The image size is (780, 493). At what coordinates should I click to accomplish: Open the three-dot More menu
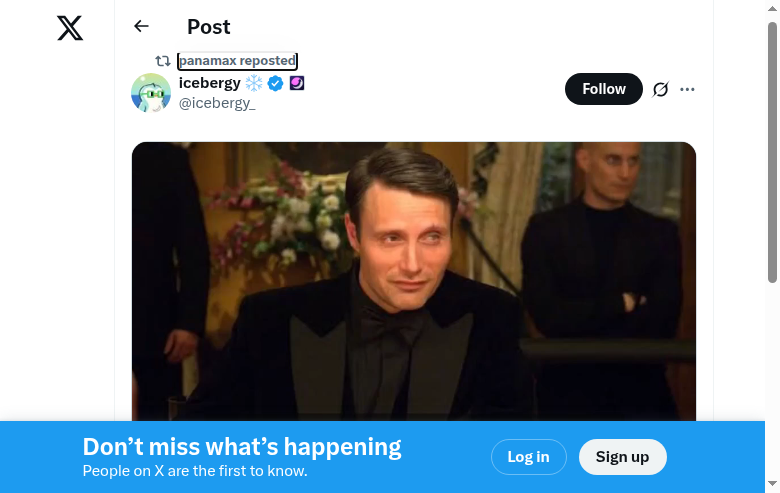pos(687,89)
